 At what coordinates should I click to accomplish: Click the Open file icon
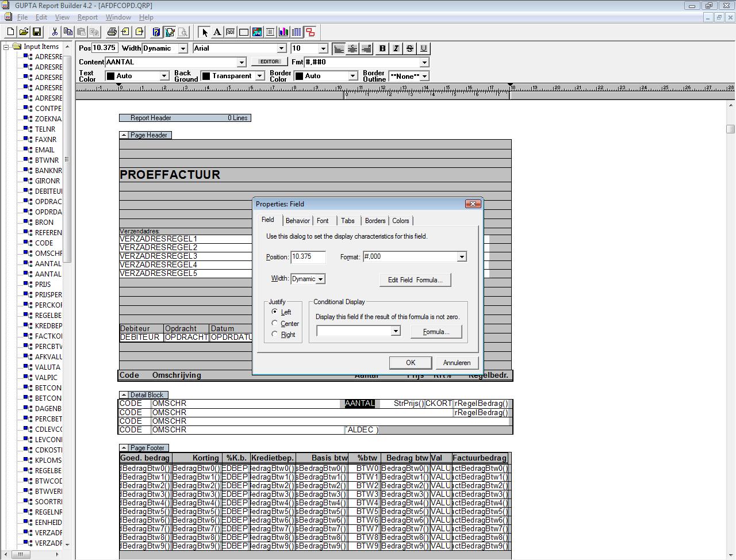[x=24, y=32]
